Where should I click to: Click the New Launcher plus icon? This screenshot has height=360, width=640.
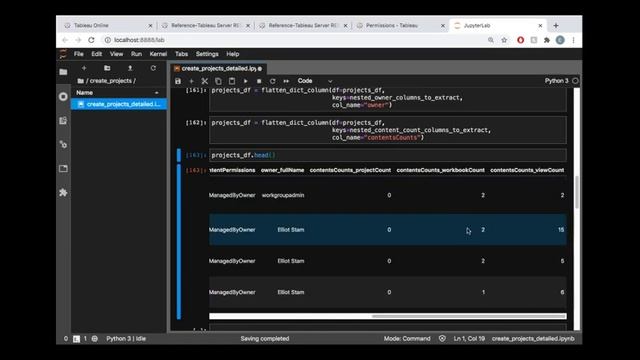(84, 68)
